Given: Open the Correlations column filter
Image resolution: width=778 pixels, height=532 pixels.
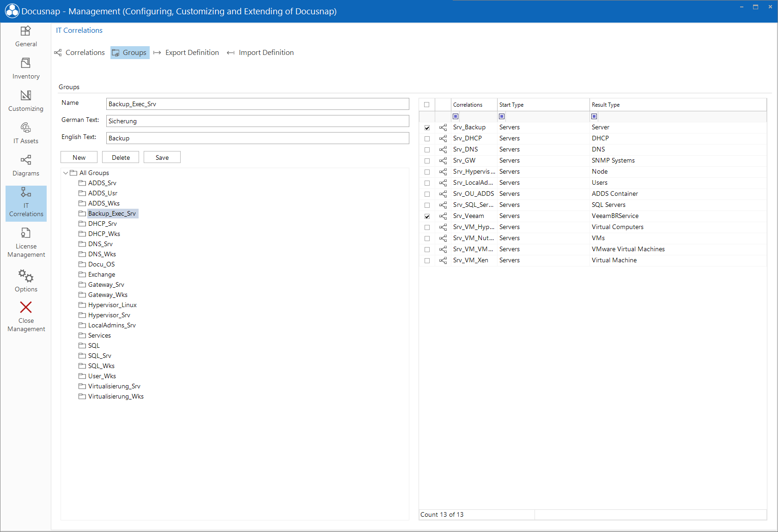Looking at the screenshot, I should pos(456,116).
